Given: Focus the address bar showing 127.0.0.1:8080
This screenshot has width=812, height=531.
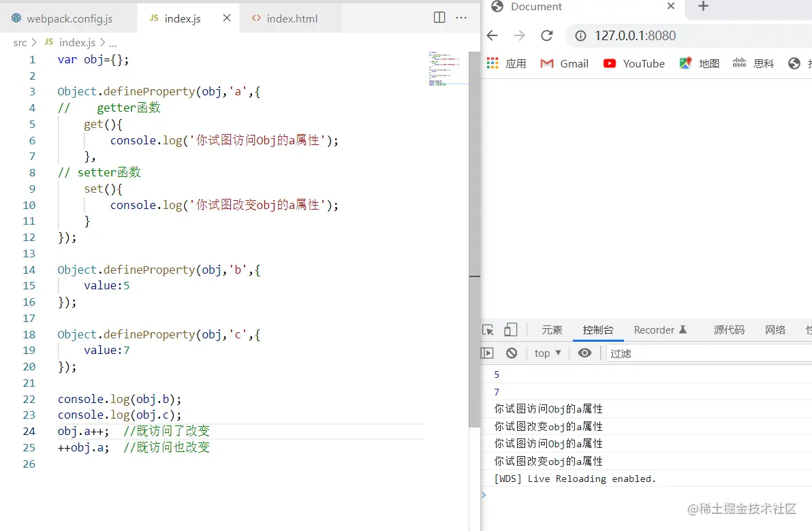Looking at the screenshot, I should tap(689, 35).
